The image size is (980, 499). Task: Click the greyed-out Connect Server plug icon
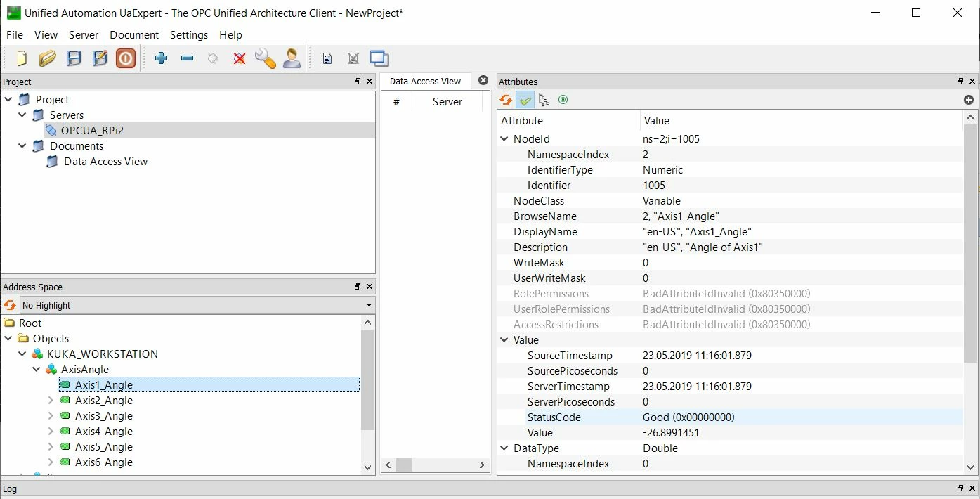[x=214, y=58]
